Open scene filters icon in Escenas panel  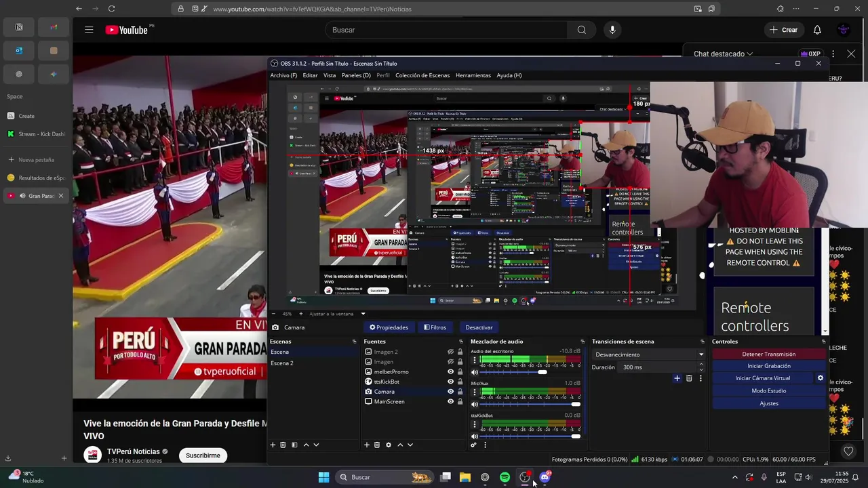click(294, 445)
